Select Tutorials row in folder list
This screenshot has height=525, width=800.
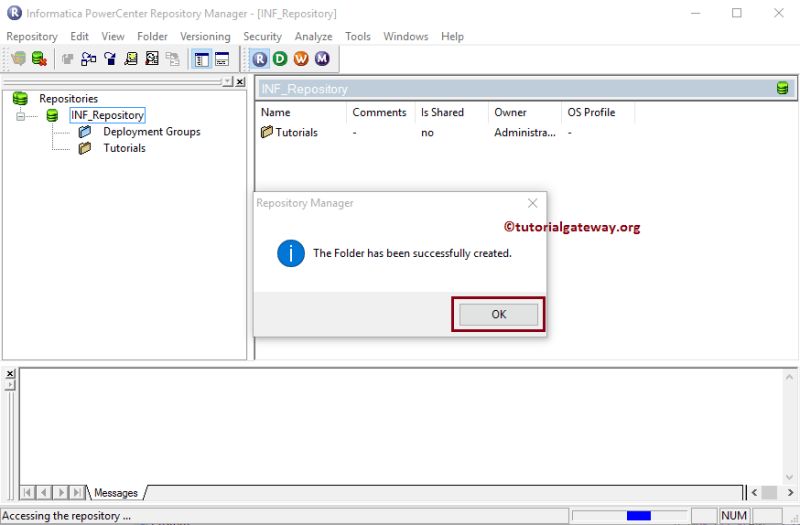296,133
